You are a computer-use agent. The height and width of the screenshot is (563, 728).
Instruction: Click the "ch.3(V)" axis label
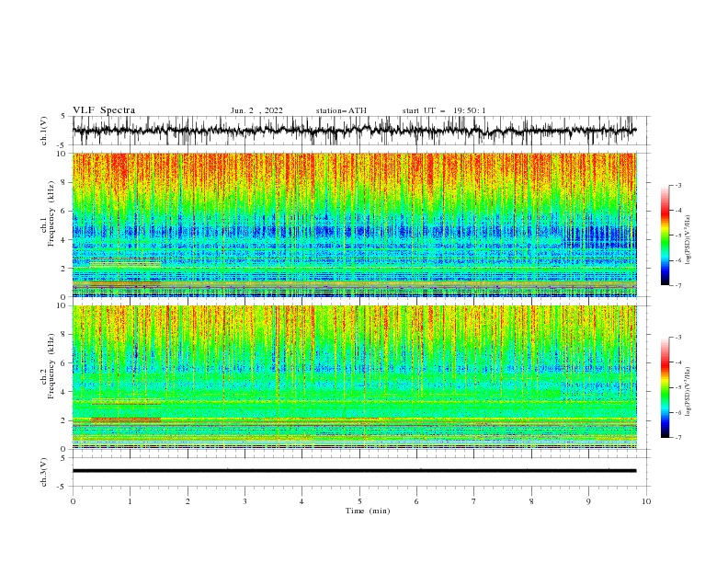pos(44,472)
